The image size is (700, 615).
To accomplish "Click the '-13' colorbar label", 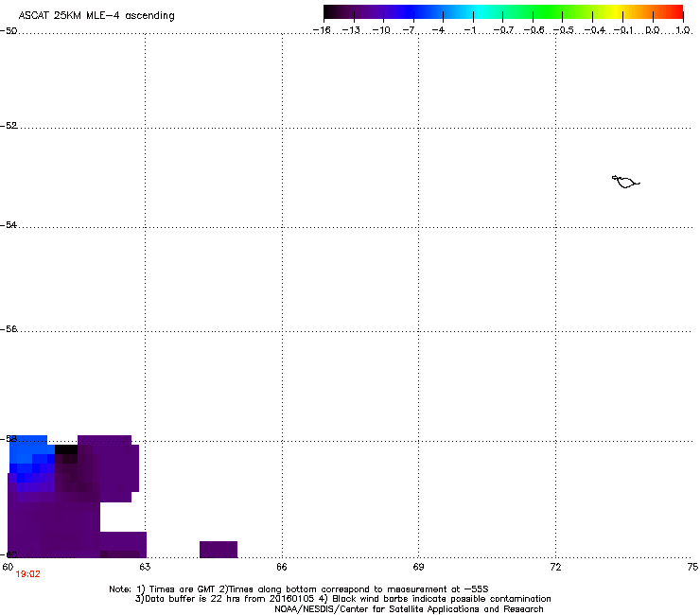I will point(351,30).
